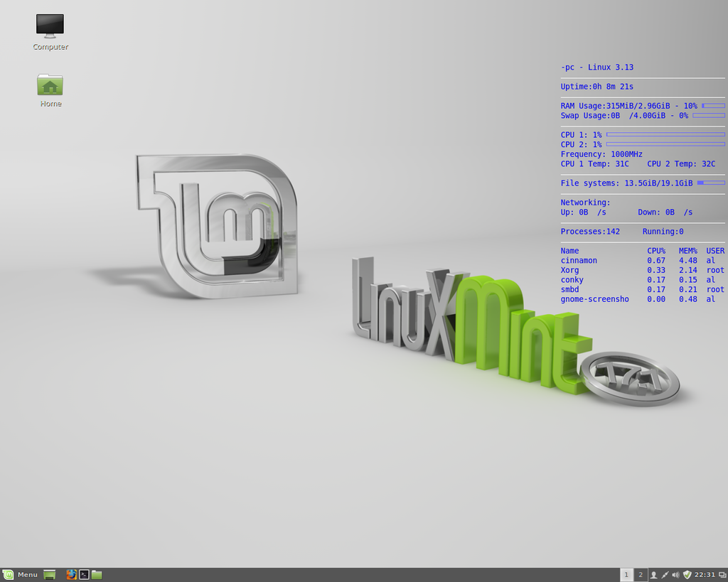Launch Firefox from the panel
728x582 pixels.
pyautogui.click(x=72, y=575)
